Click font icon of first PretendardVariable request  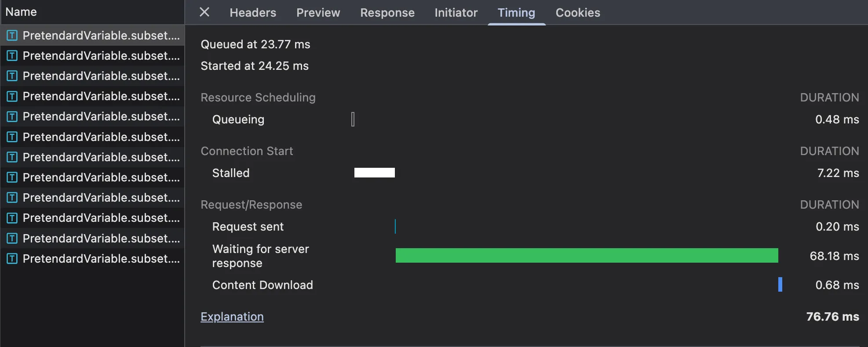[x=12, y=36]
